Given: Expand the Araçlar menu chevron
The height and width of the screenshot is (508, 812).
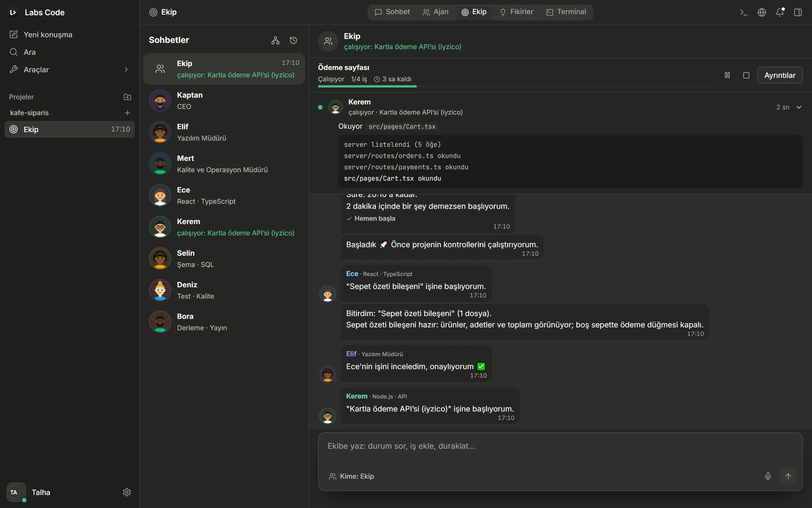Looking at the screenshot, I should pos(126,69).
